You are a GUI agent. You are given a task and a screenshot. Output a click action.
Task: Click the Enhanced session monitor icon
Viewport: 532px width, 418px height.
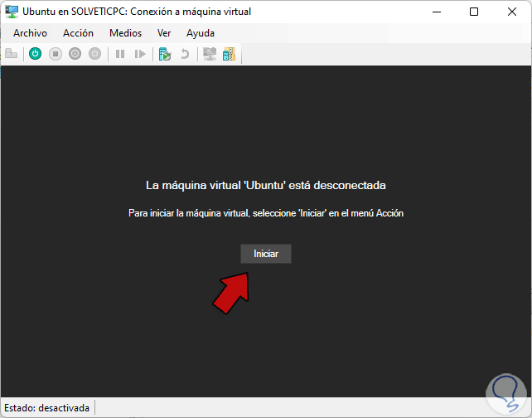coord(210,54)
